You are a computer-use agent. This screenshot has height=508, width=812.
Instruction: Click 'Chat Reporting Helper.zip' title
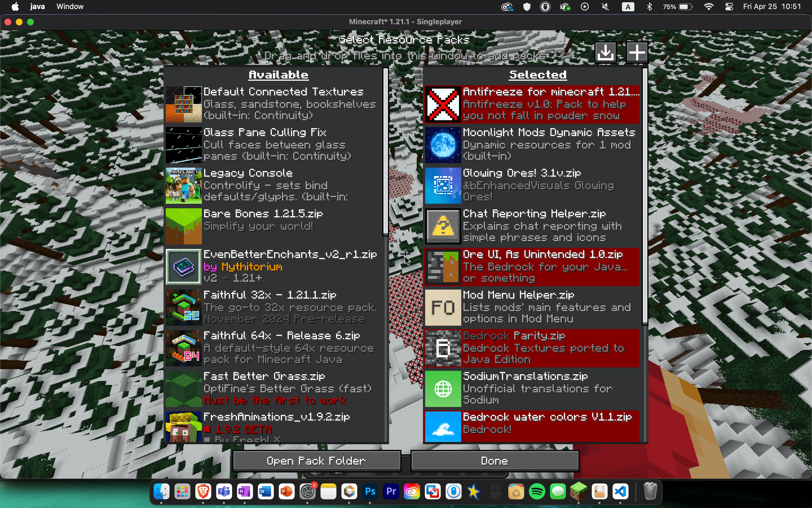click(x=534, y=214)
